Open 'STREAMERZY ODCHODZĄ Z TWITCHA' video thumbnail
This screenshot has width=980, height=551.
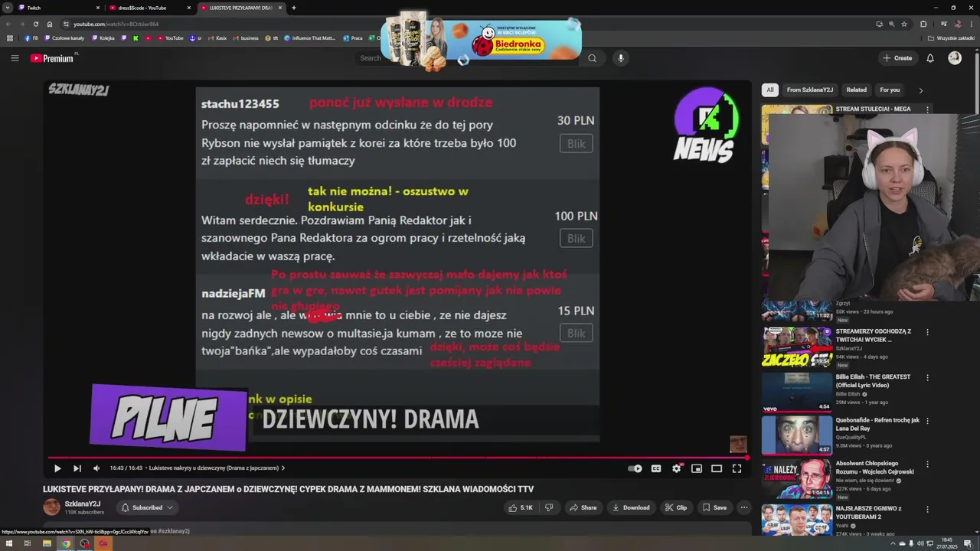coord(796,347)
